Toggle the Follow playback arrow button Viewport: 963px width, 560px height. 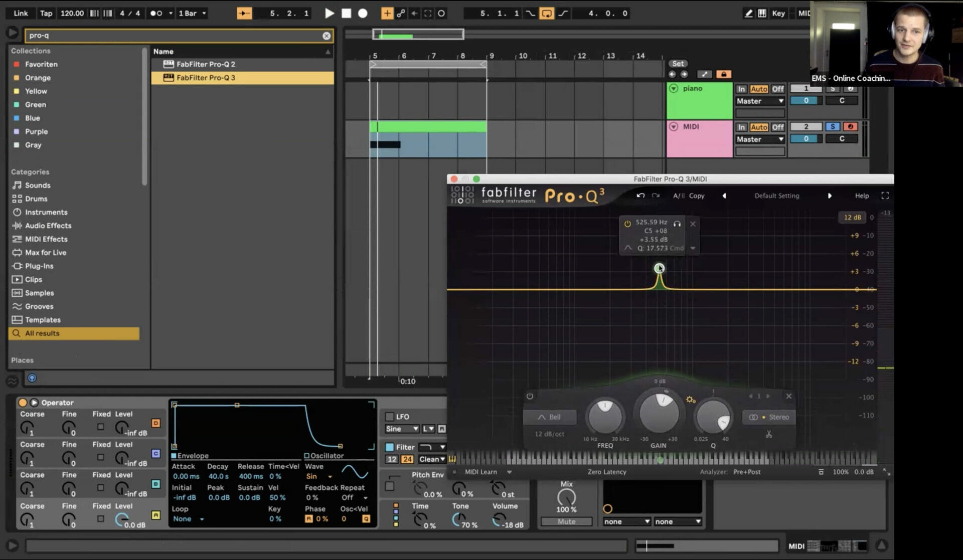pos(244,14)
